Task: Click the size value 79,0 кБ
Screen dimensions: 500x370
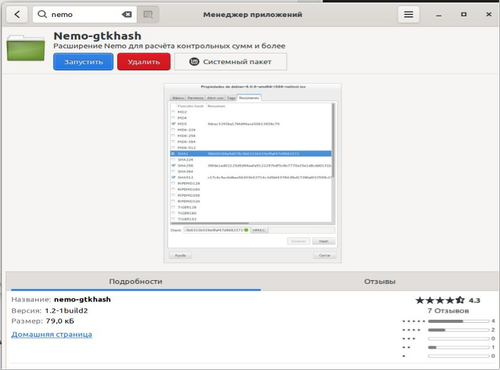Action: tap(60, 321)
